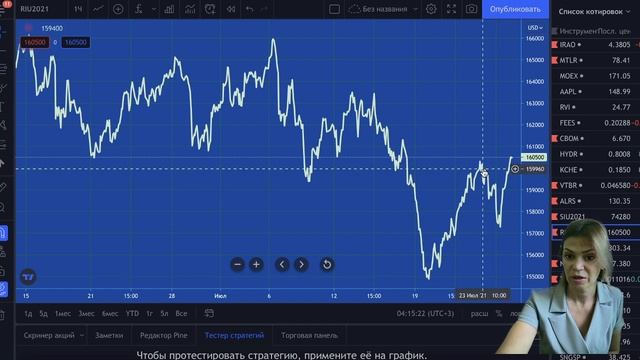Image resolution: width=640 pixels, height=360 pixels.
Task: Click the red 160500 sell price button
Action: pos(35,42)
